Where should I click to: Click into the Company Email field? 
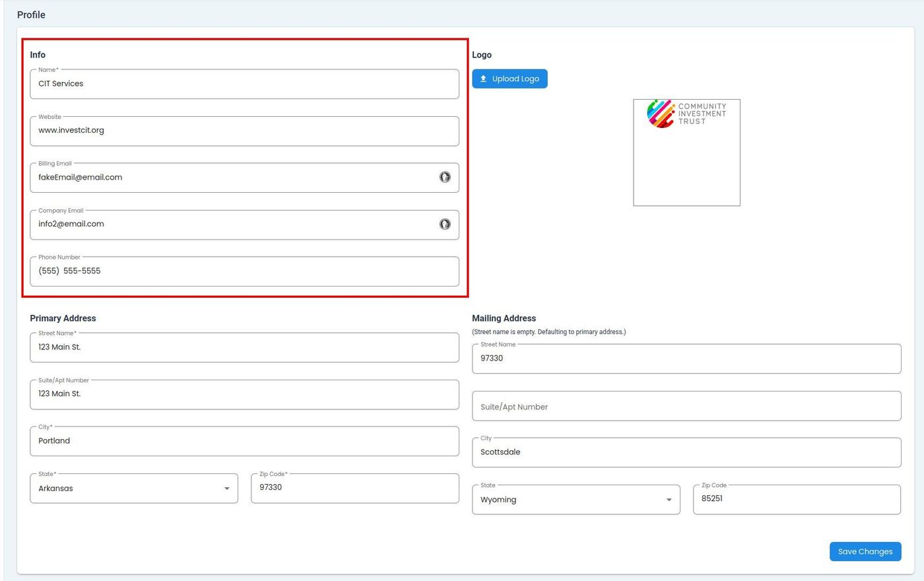click(x=231, y=224)
